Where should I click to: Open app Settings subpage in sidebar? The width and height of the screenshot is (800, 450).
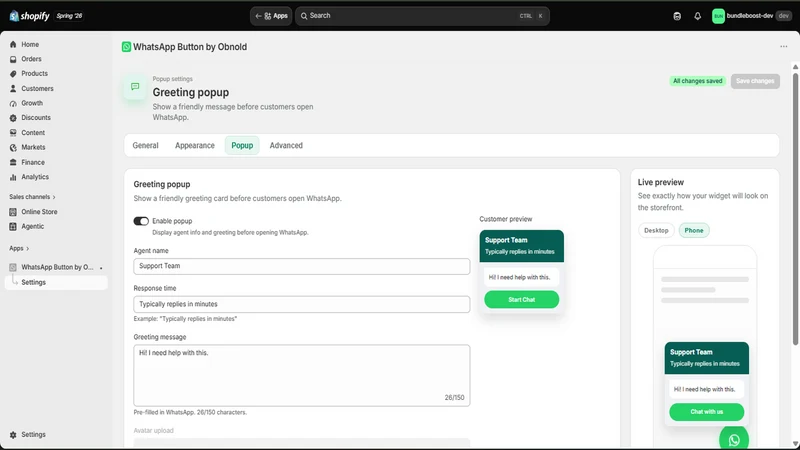tap(56, 282)
